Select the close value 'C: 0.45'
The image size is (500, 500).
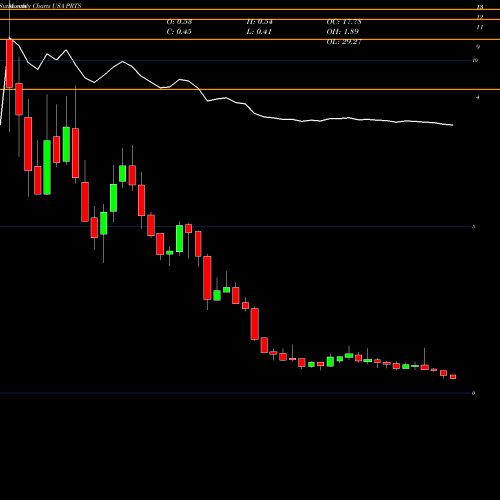click(179, 32)
